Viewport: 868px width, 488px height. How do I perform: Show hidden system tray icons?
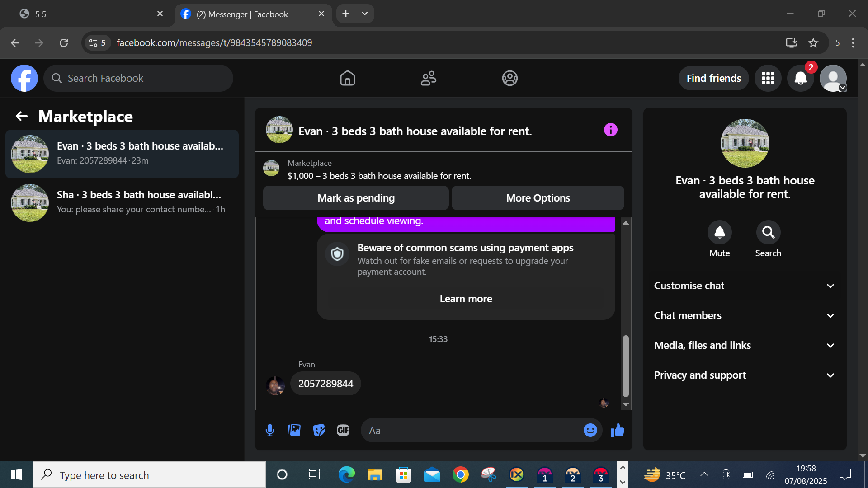point(704,474)
